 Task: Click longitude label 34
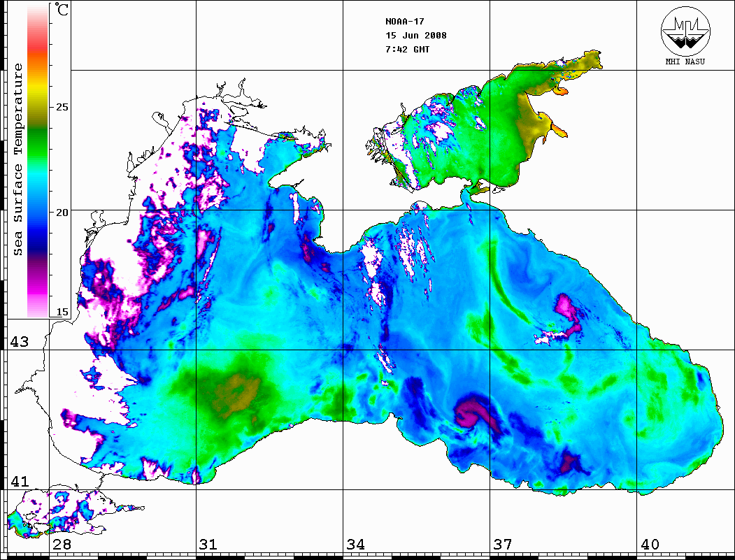(355, 544)
